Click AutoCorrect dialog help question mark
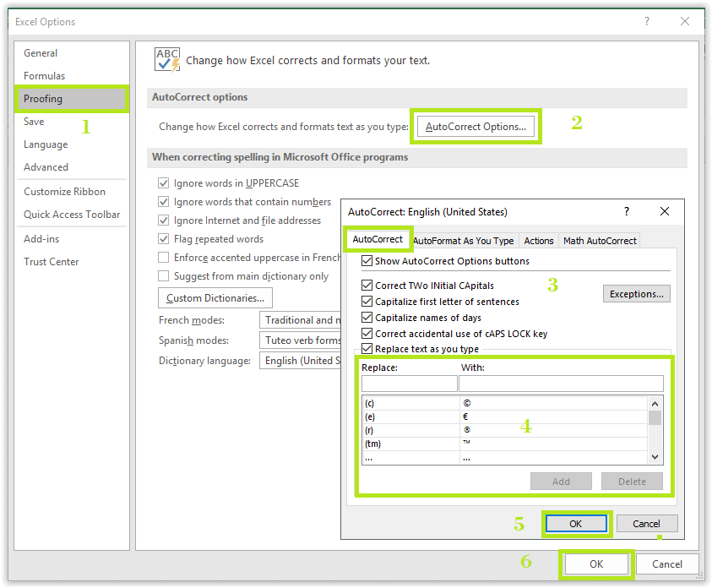The width and height of the screenshot is (712, 588). click(627, 211)
